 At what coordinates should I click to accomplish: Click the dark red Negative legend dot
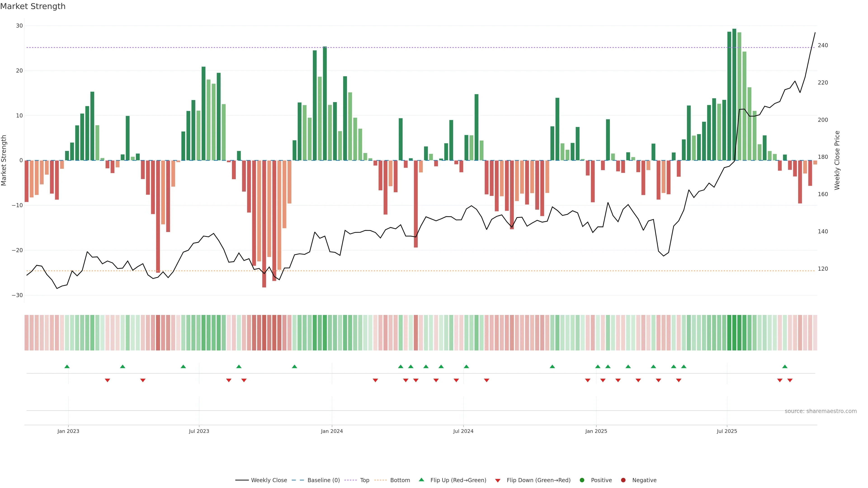pyautogui.click(x=623, y=480)
